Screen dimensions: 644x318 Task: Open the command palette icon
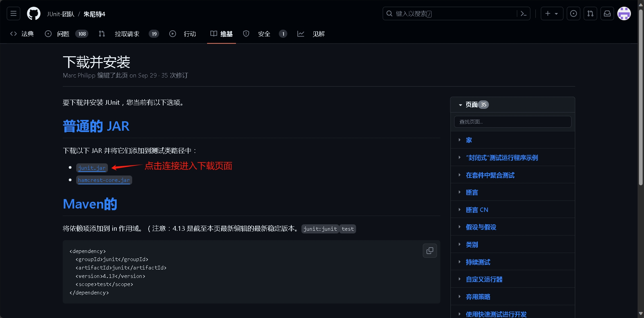coord(524,13)
